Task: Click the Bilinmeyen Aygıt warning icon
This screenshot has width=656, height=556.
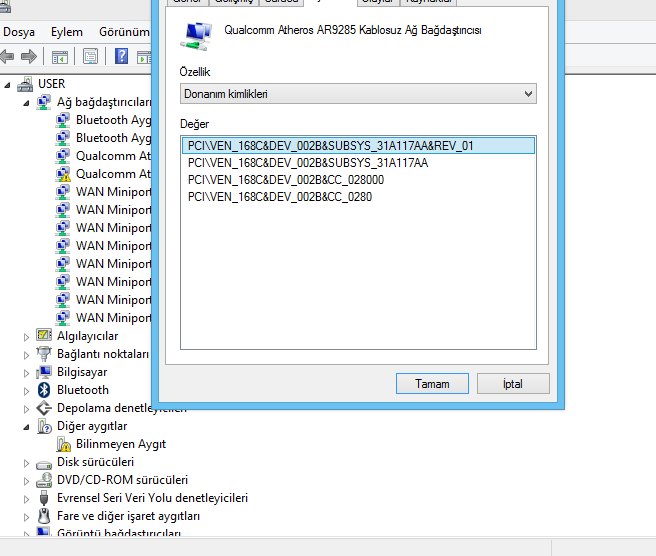Action: pyautogui.click(x=63, y=444)
